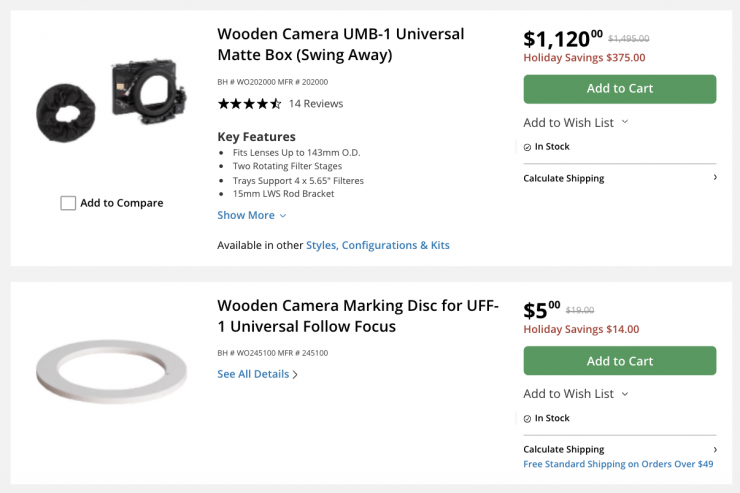The width and height of the screenshot is (740, 493).
Task: Click Free Standard Shipping on Orders Over $49
Action: tap(618, 464)
